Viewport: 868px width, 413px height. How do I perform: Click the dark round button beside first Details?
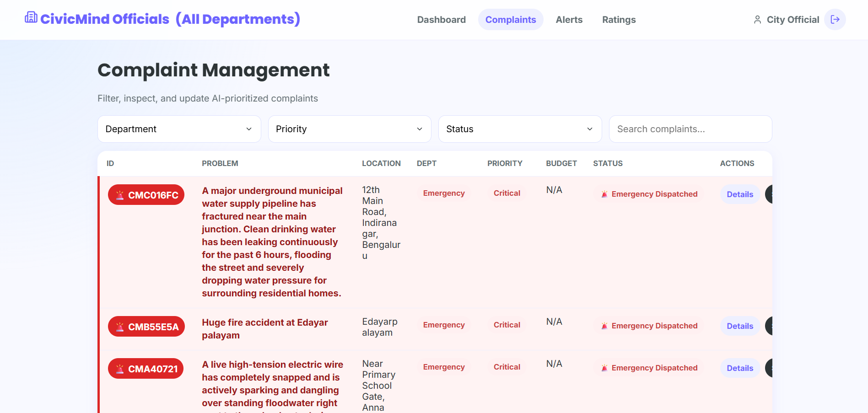[770, 194]
